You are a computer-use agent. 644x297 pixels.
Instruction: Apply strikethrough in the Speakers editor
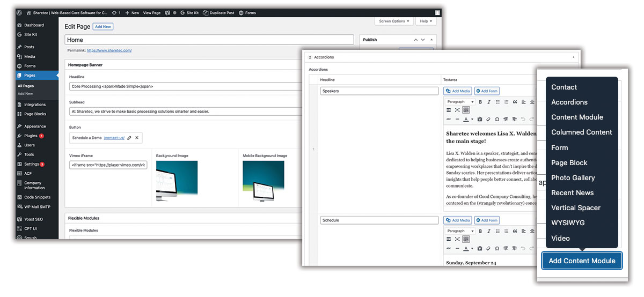pyautogui.click(x=449, y=119)
